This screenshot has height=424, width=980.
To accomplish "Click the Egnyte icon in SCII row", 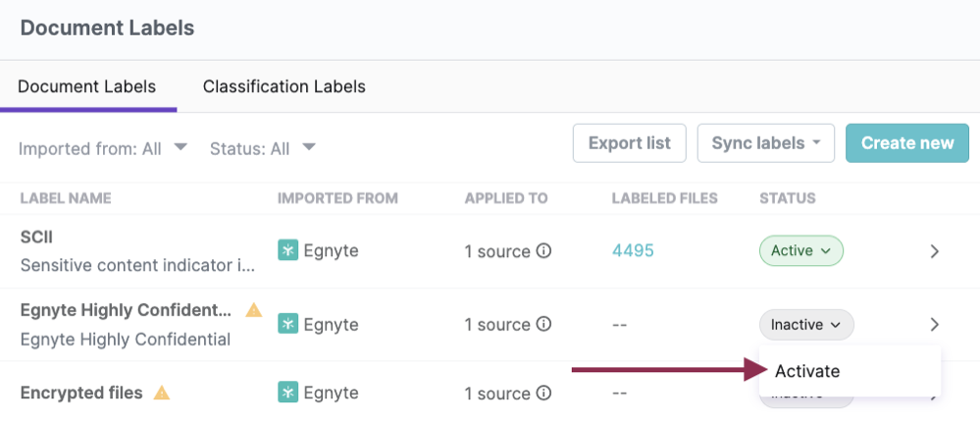I will click(x=287, y=250).
